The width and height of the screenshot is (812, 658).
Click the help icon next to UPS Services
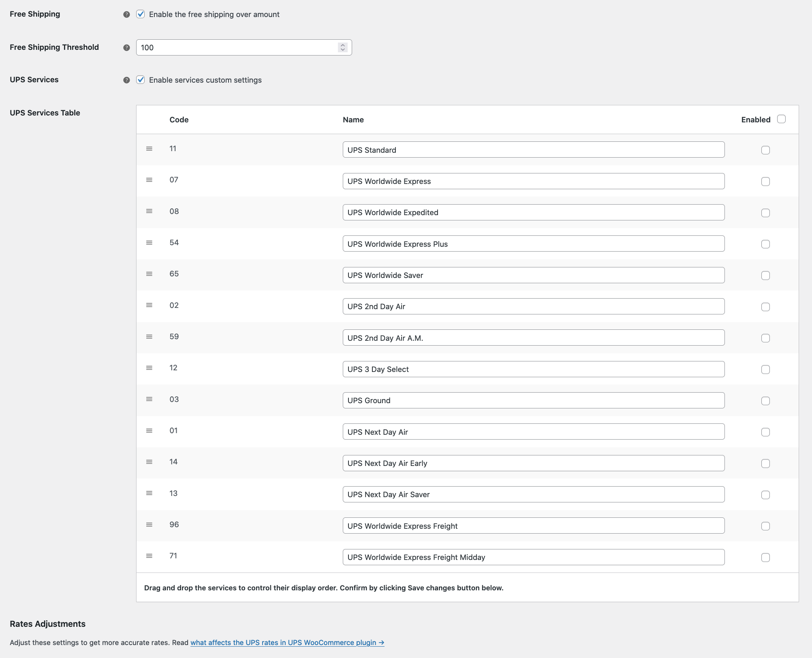126,80
